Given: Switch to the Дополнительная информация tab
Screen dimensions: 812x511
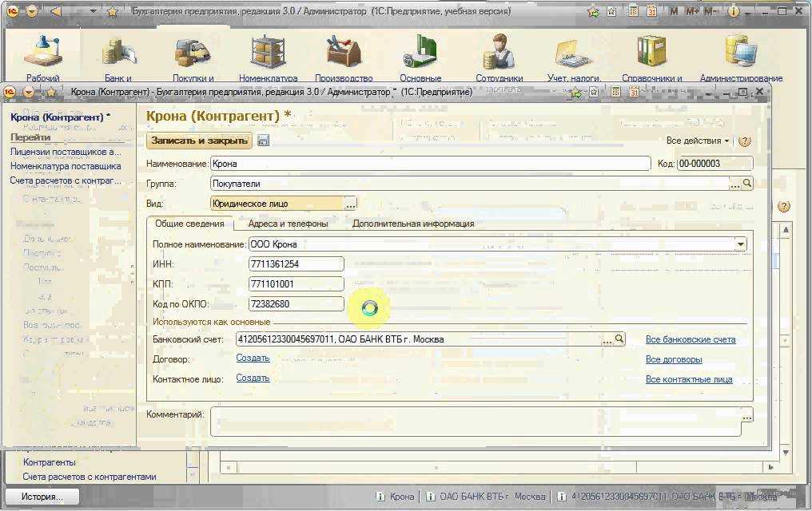Looking at the screenshot, I should (x=413, y=224).
